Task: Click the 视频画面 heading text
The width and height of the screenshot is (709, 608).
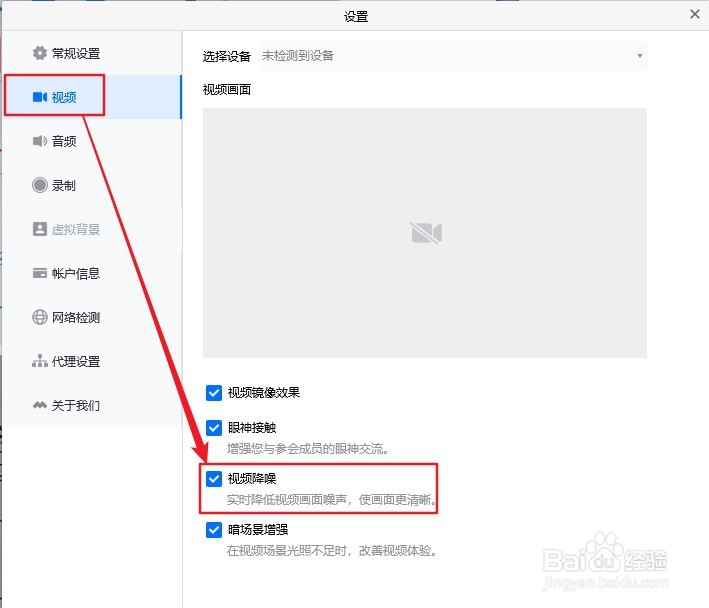Action: [227, 90]
